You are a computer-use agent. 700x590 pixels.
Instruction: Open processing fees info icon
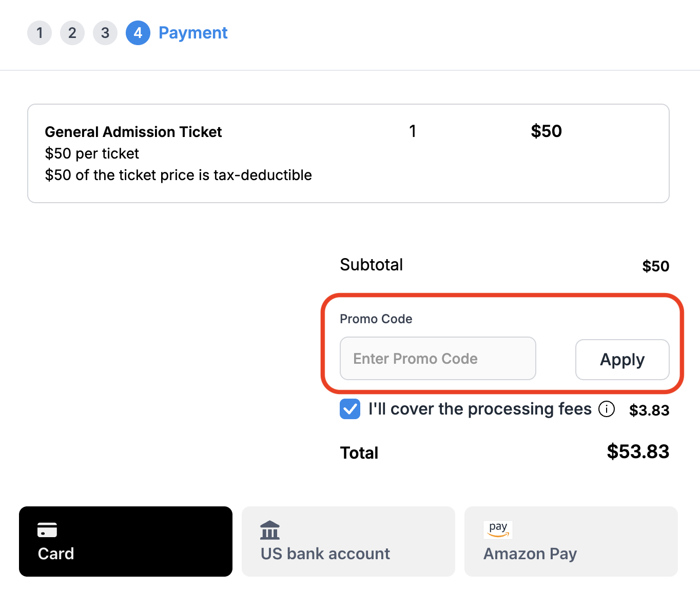(x=607, y=409)
